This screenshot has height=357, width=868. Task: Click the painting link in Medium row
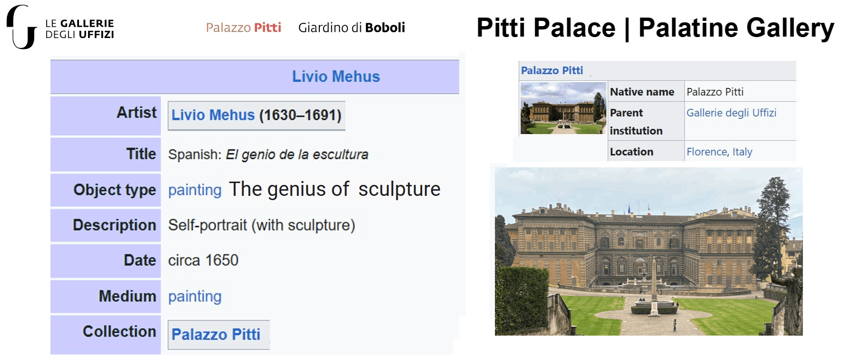click(195, 297)
